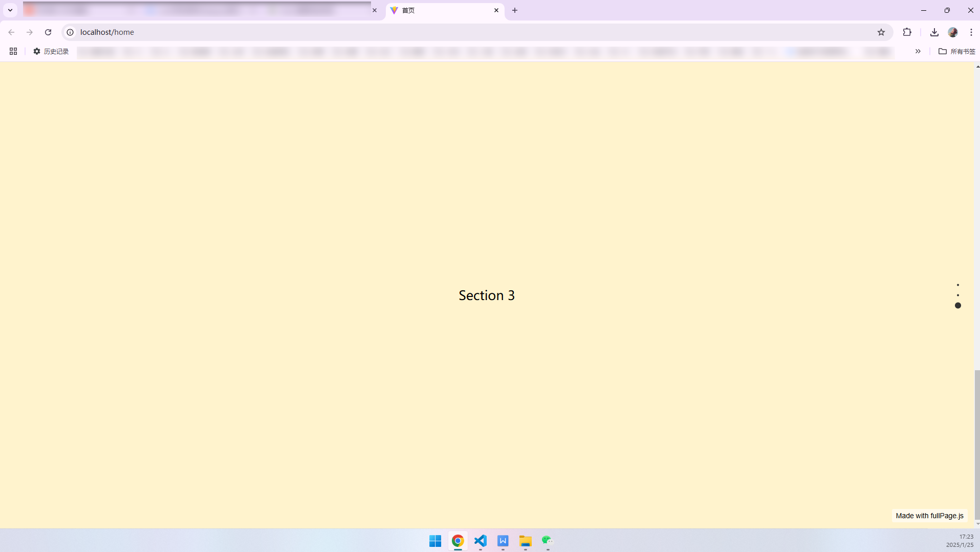Switch to the 首页 tab
The width and height of the screenshot is (980, 552).
(444, 10)
